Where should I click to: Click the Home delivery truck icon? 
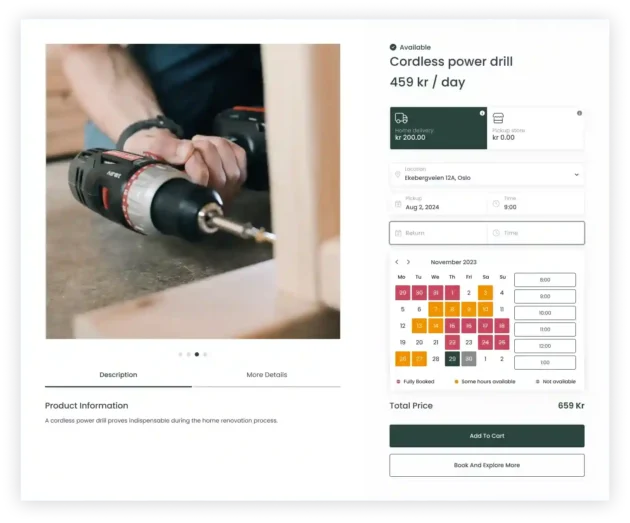point(401,118)
